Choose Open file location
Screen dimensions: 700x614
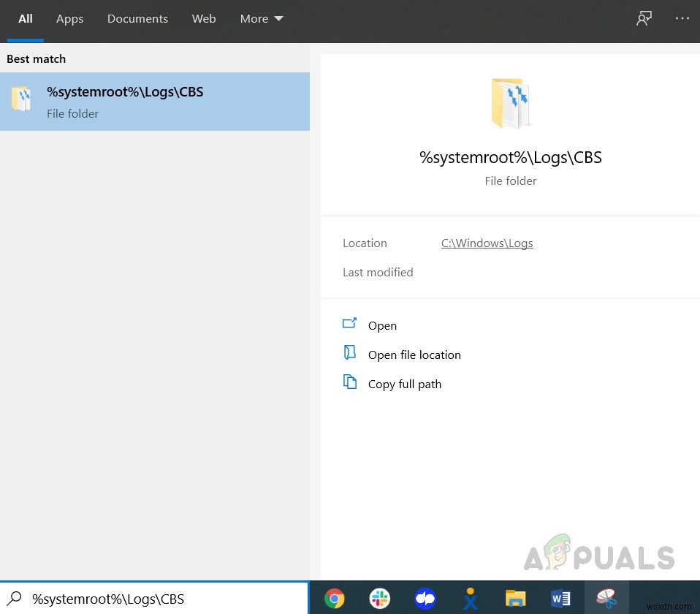[414, 355]
